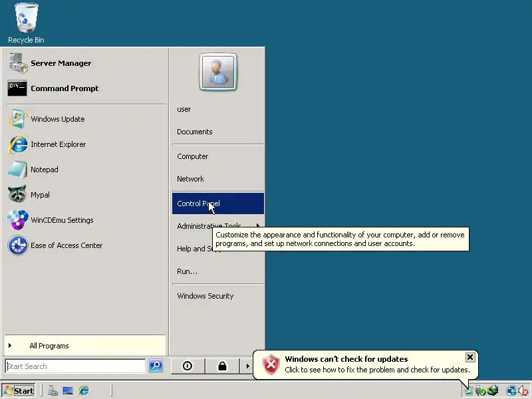This screenshot has width=532, height=399.
Task: Expand All Programs list
Action: [86, 346]
